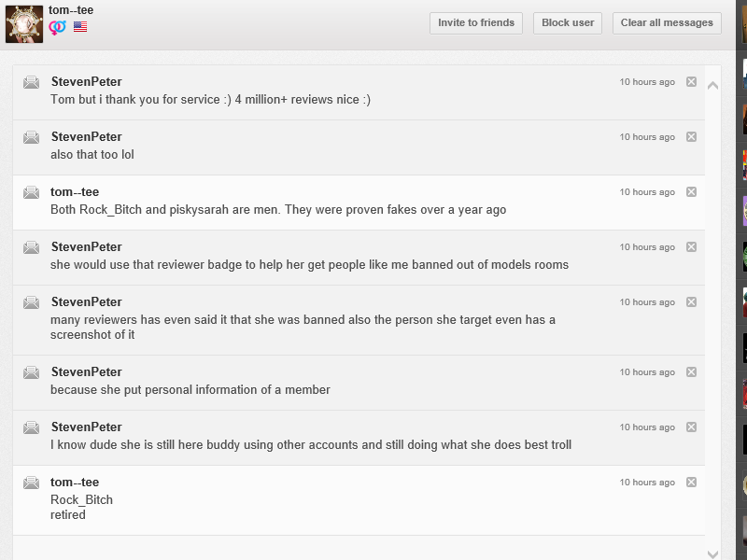Delete the 'personal information of a member' message

(691, 372)
